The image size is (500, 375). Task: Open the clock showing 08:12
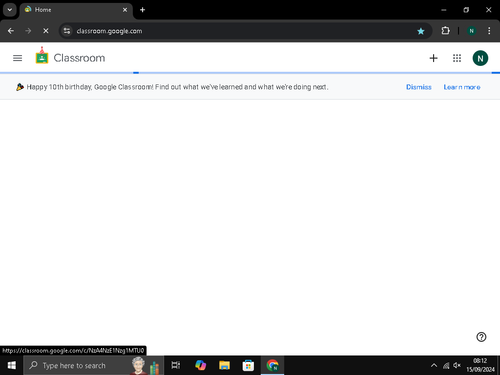point(480,365)
